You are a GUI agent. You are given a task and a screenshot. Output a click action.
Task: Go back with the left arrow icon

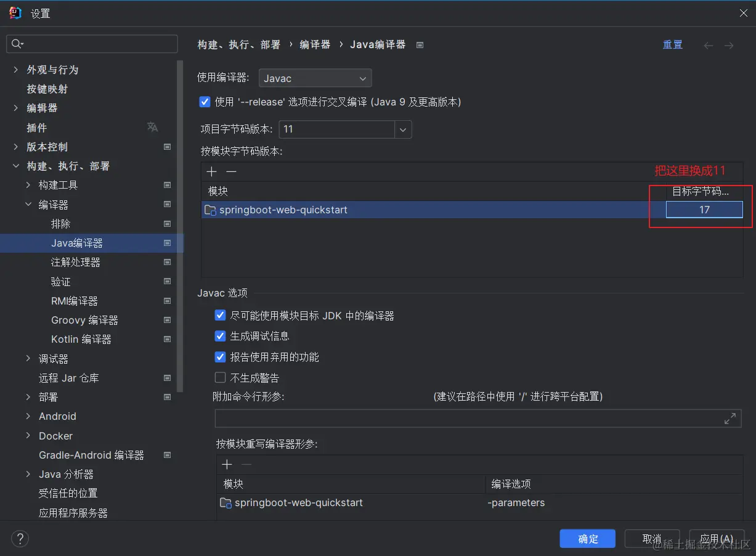[709, 46]
